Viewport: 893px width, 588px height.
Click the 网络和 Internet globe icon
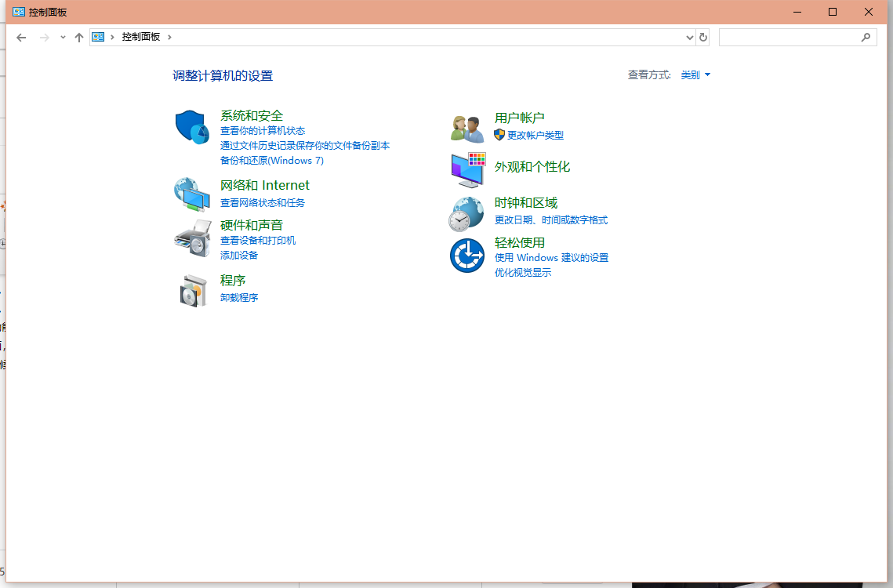192,194
